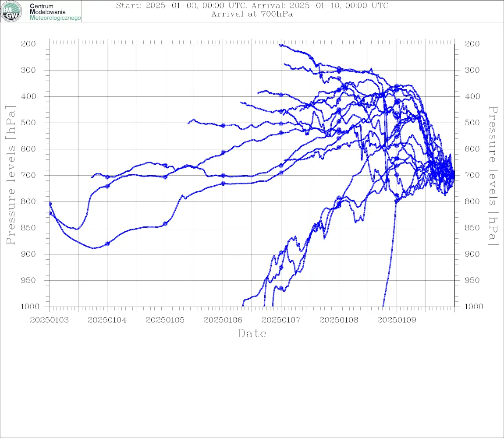Click the 20250107 date label
Viewport: 504px width, 438px height.
(x=281, y=320)
